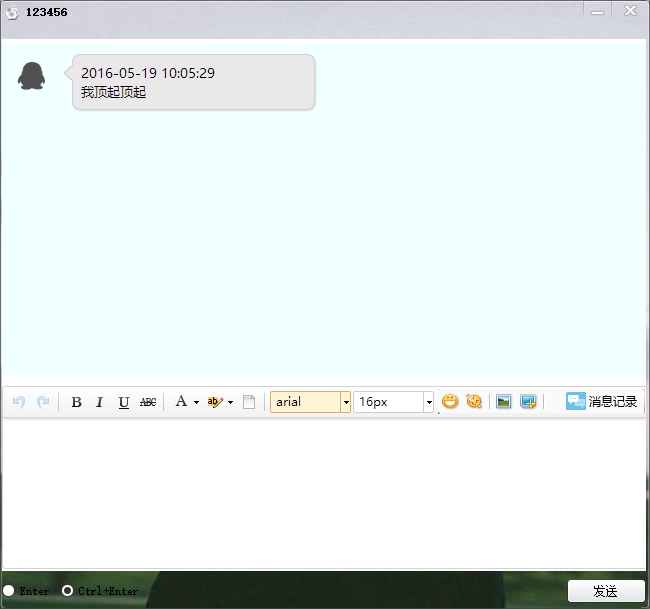Click the undo arrow icon
This screenshot has width=650, height=609.
(x=19, y=402)
